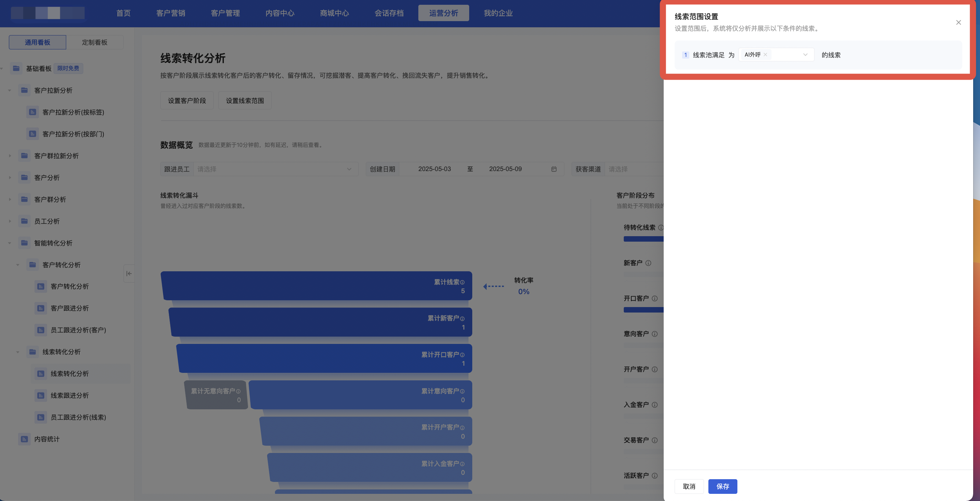Click info icon next to 累计无意向客户

pos(238,391)
